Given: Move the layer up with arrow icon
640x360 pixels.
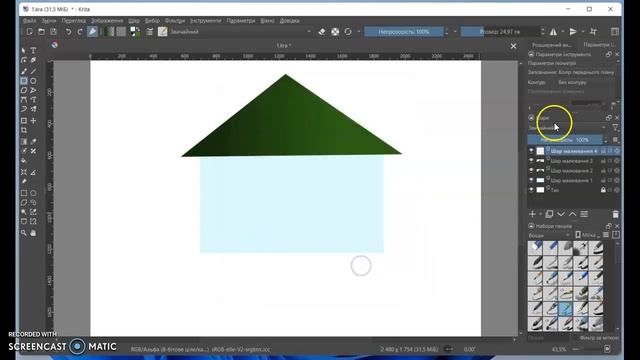Looking at the screenshot, I should pyautogui.click(x=573, y=214).
